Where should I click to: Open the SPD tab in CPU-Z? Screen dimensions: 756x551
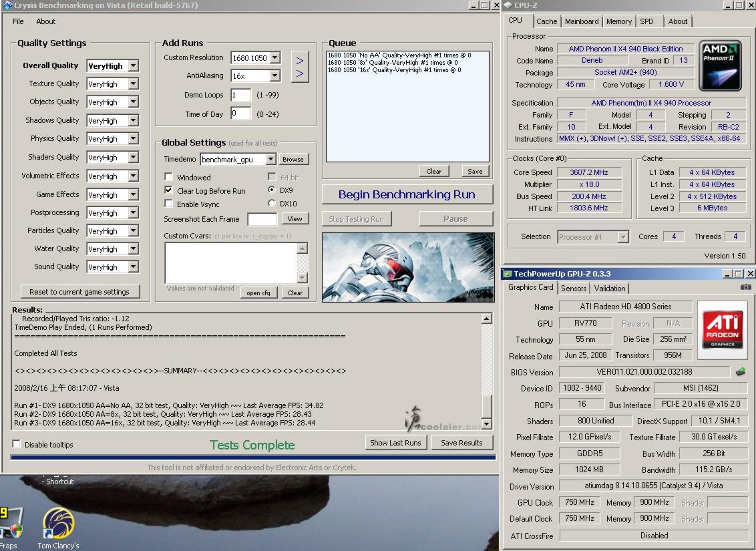coord(646,21)
